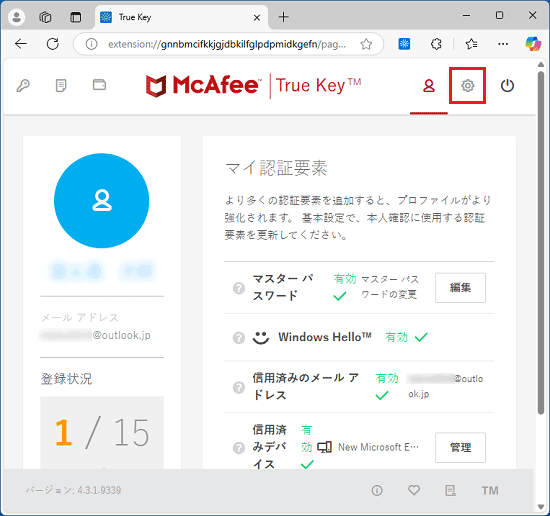Select the True Key tab

click(182, 17)
